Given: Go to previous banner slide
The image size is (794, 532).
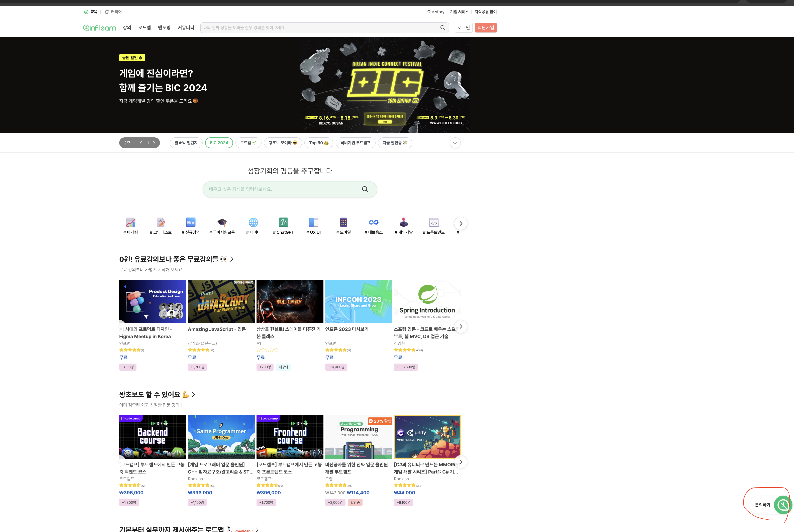Looking at the screenshot, I should (x=141, y=143).
